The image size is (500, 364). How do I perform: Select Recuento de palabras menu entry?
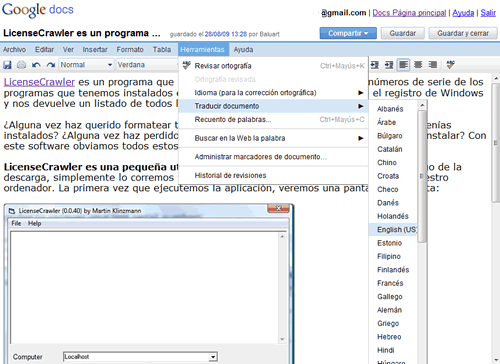pyautogui.click(x=273, y=119)
